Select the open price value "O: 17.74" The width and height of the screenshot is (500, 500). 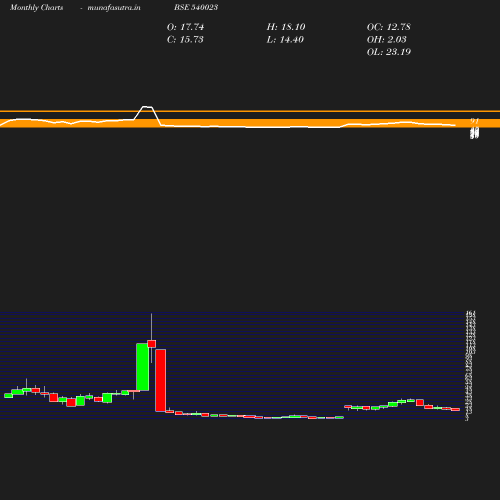[x=185, y=27]
